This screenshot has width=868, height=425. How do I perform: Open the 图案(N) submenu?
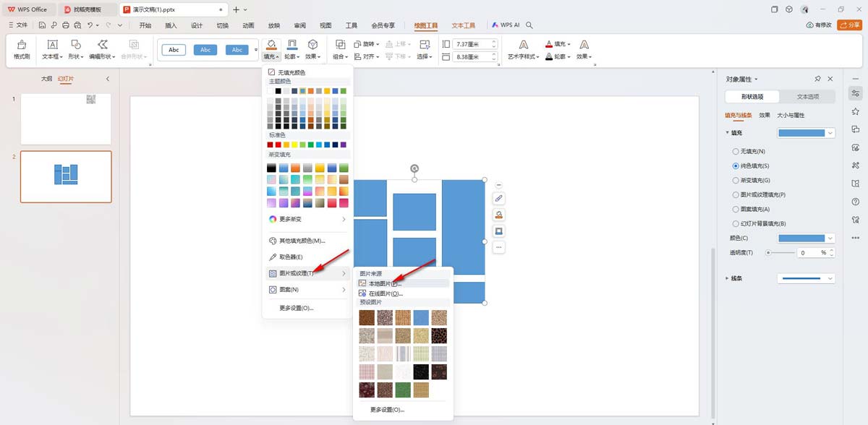pos(307,289)
